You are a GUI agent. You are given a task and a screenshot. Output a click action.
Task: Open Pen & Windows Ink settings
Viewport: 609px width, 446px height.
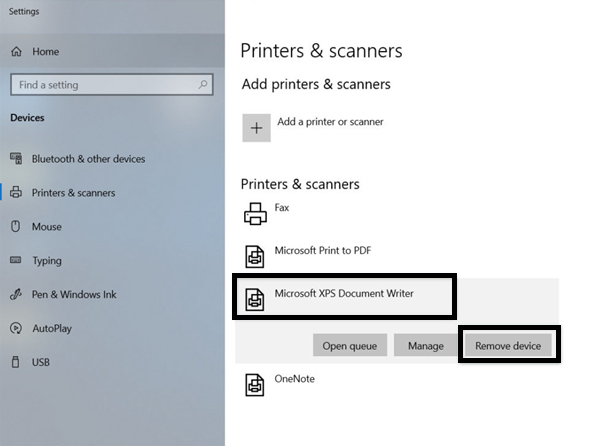pos(74,294)
